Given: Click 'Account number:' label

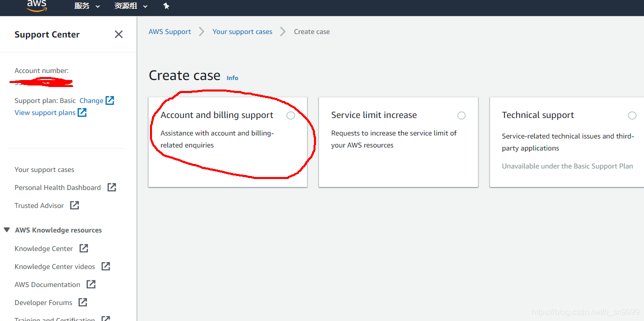Looking at the screenshot, I should 41,70.
